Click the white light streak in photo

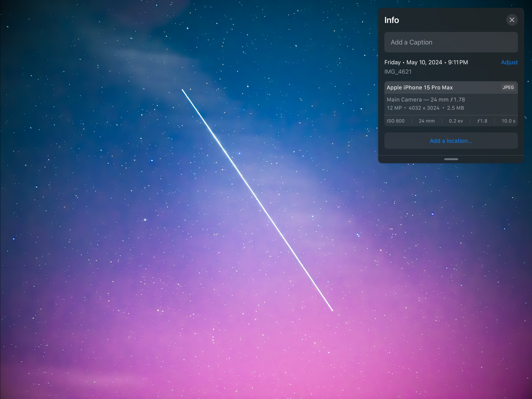[257, 200]
